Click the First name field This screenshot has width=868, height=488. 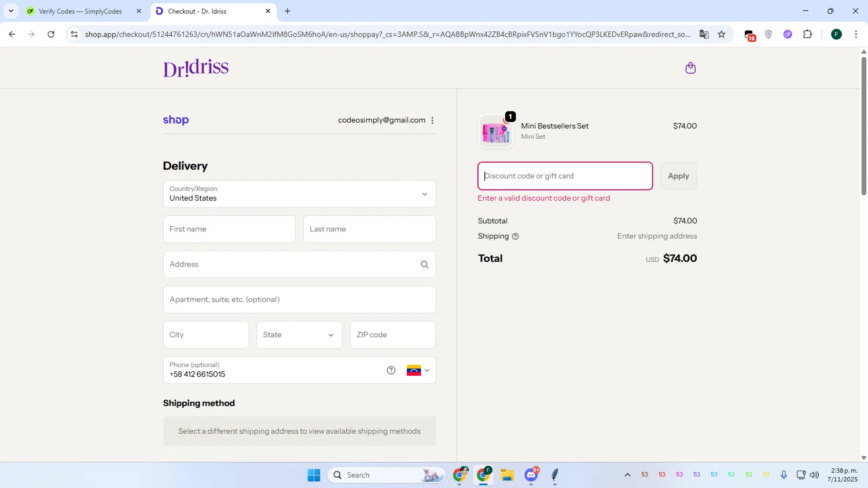coord(229,229)
